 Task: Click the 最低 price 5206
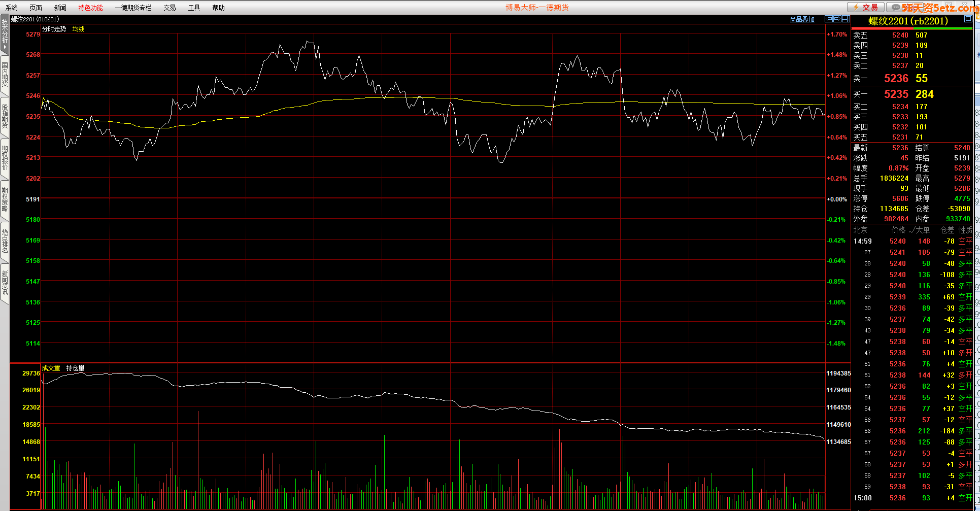(962, 188)
